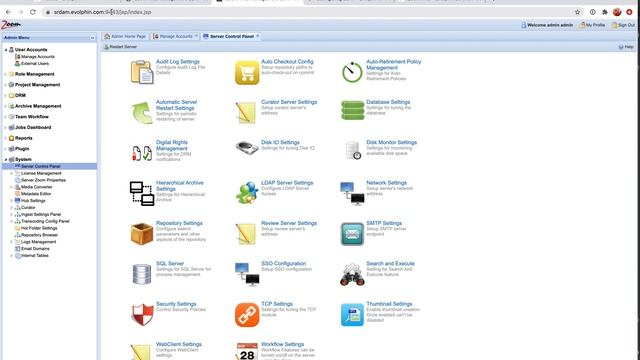Click the Restart Server toolbar button
The width and height of the screenshot is (640, 360).
pyautogui.click(x=120, y=47)
